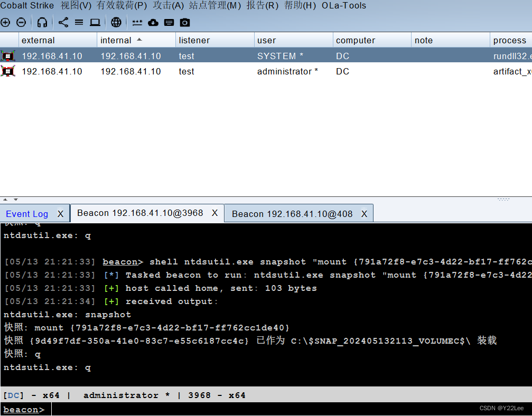Screen dimensions: 532x416
Task: Click the beacon icon of the administrator session
Action: [8, 71]
